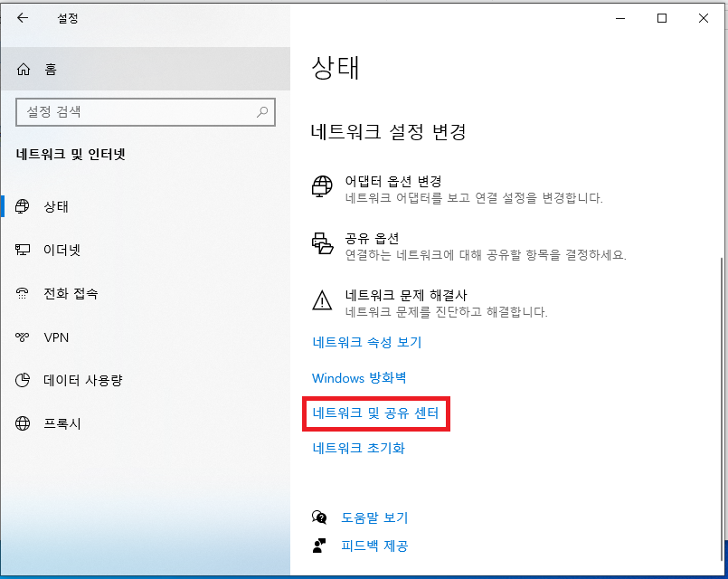Close the 설정 window
The image size is (728, 579).
click(704, 18)
